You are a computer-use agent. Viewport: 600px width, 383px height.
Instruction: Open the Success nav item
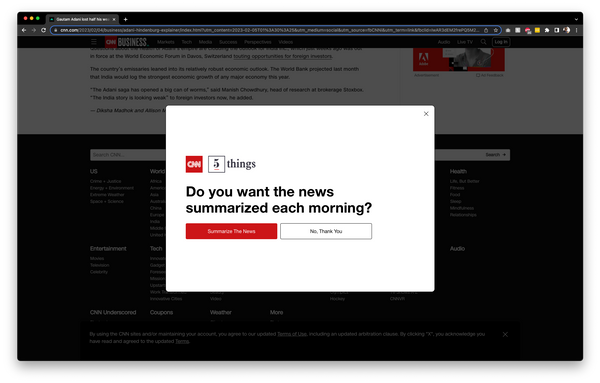click(x=228, y=42)
